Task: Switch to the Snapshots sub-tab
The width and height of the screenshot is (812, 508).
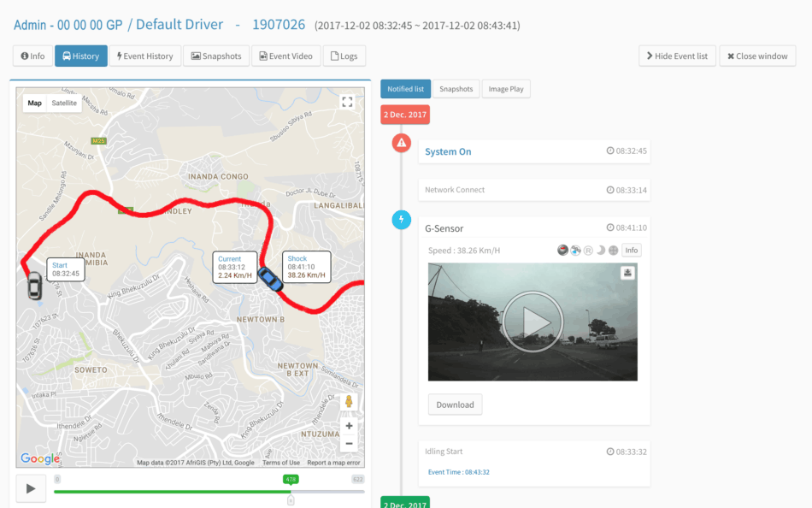Action: coord(456,89)
